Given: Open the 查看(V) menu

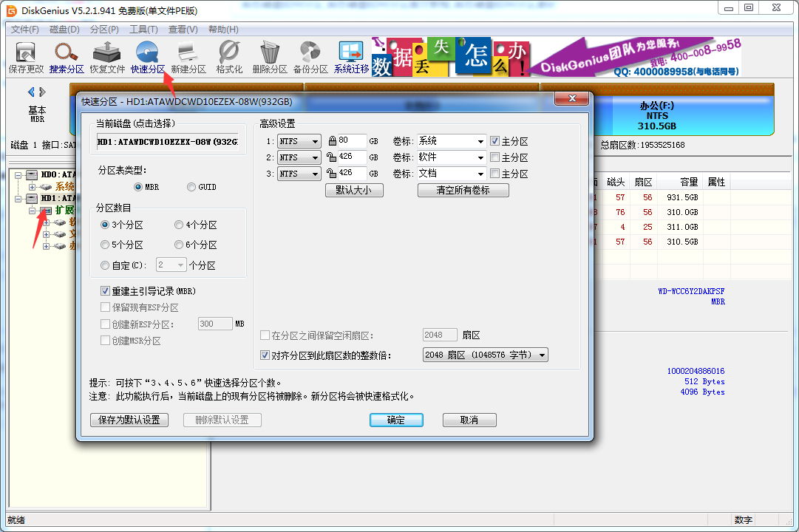Looking at the screenshot, I should click(x=180, y=29).
